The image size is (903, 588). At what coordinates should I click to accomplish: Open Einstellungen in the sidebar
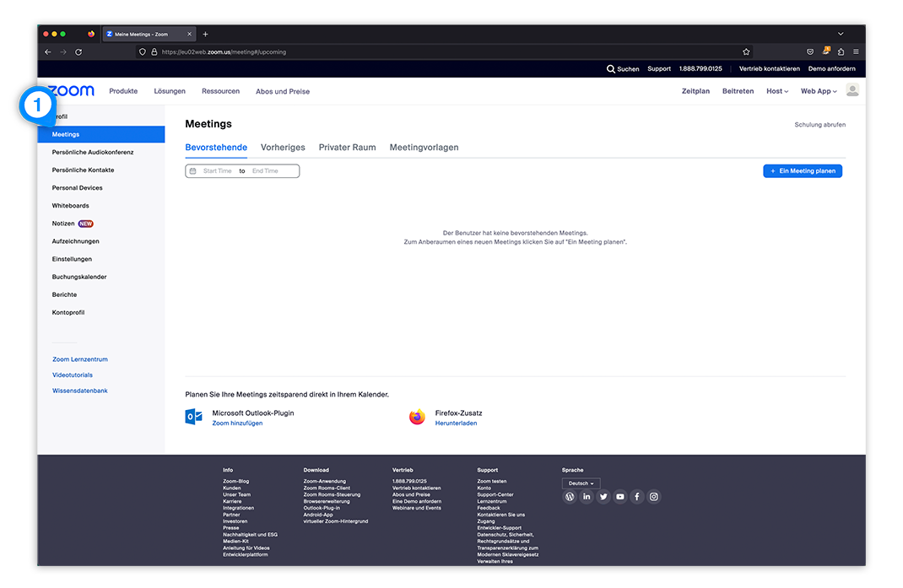click(x=72, y=259)
